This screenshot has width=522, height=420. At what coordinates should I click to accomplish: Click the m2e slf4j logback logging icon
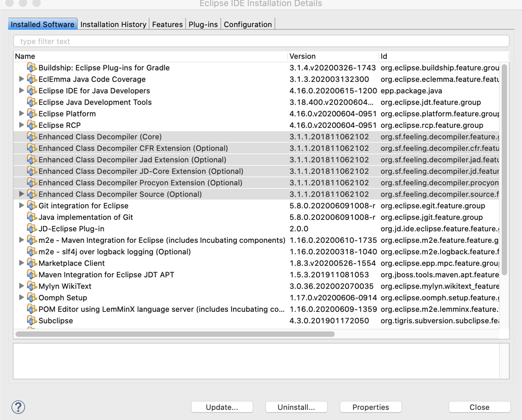click(32, 252)
